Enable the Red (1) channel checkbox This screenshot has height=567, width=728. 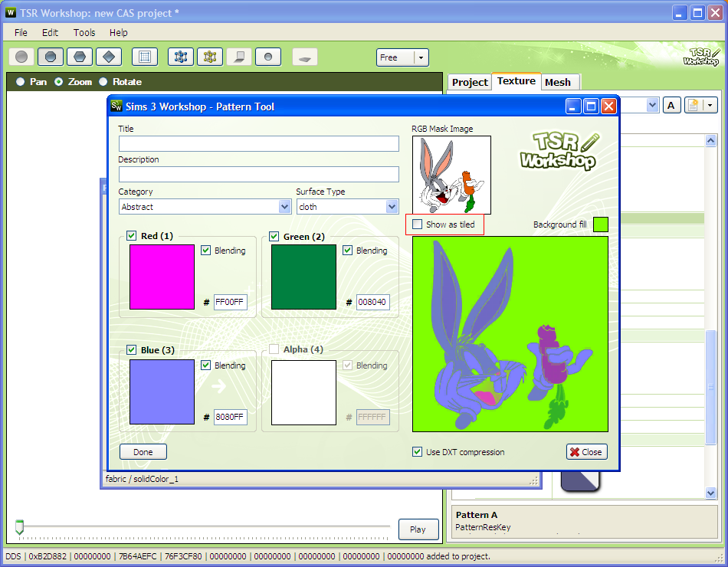(131, 235)
